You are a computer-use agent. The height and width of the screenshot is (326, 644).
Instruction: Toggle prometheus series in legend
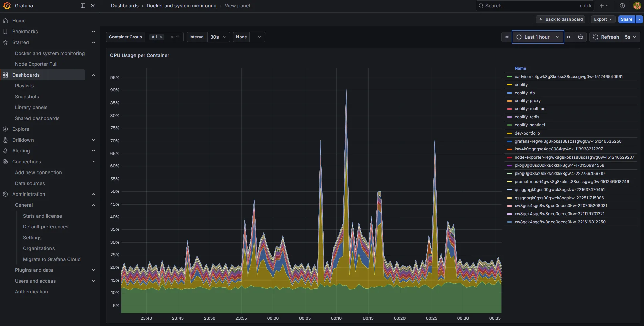[x=572, y=182]
